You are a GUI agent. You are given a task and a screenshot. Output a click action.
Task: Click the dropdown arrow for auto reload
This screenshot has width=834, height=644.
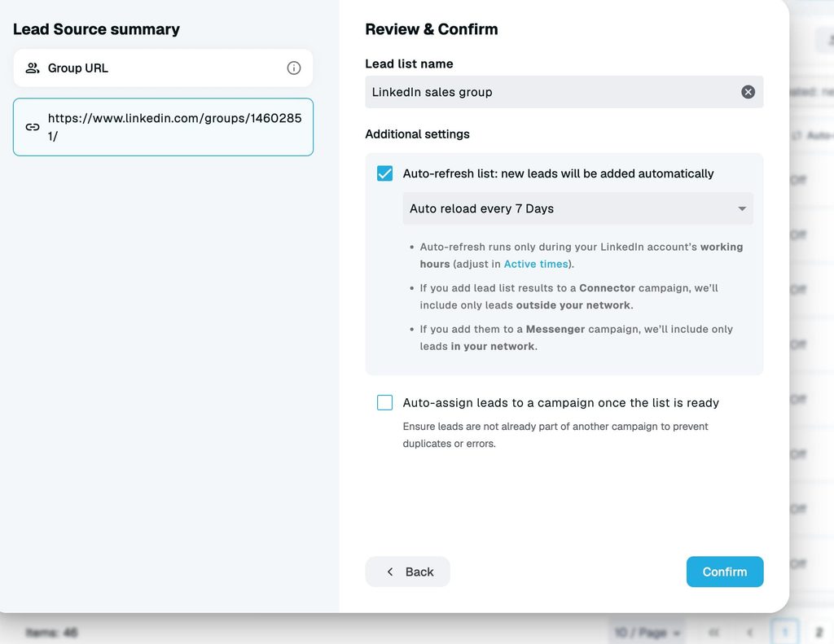(x=742, y=208)
